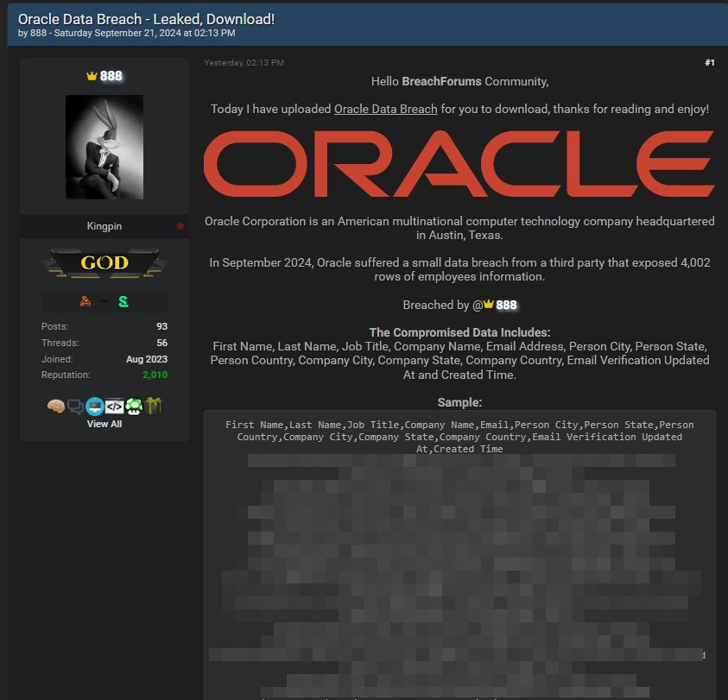Click the GOD rank badge

(104, 262)
